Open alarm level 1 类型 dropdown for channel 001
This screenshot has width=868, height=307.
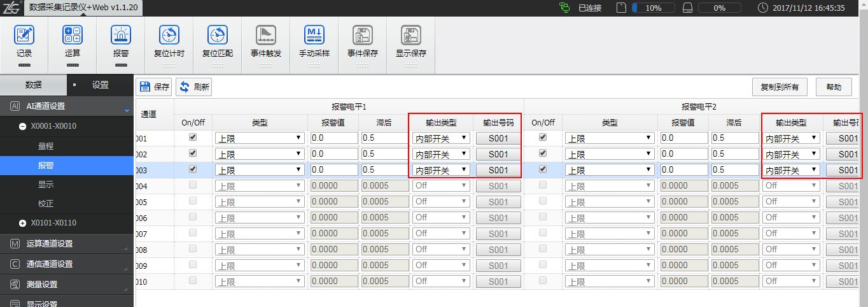point(260,138)
